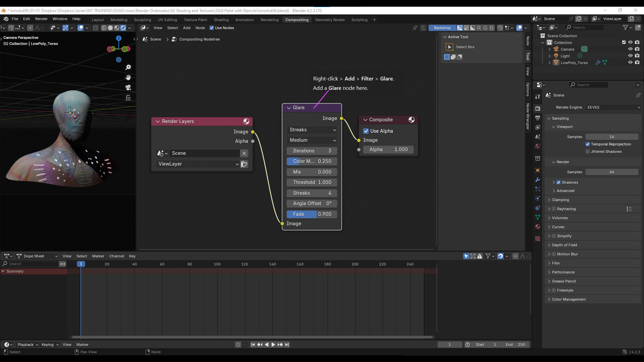644x362 pixels.
Task: Enable Jittered Shadows checkbox
Action: [x=588, y=152]
